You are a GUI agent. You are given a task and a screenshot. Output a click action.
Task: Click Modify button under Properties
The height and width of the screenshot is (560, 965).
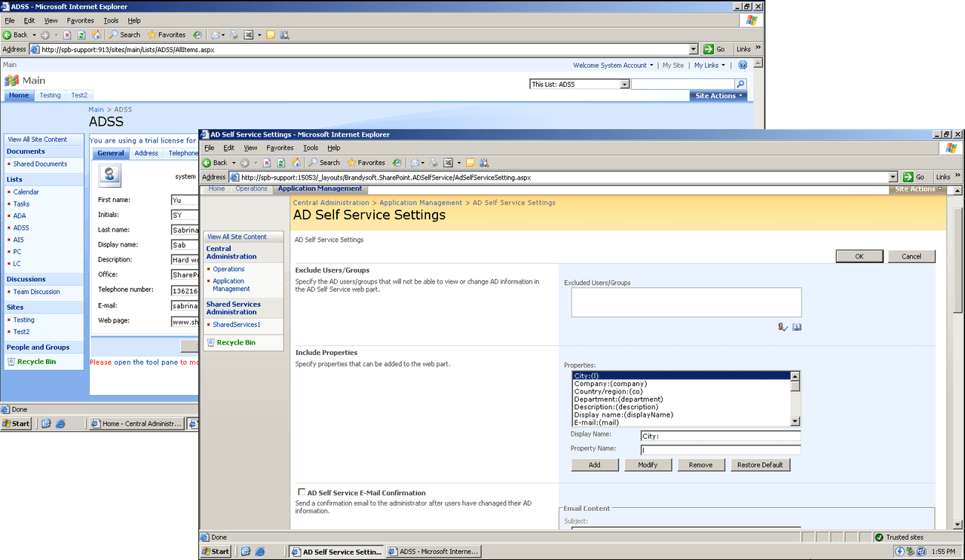tap(648, 465)
